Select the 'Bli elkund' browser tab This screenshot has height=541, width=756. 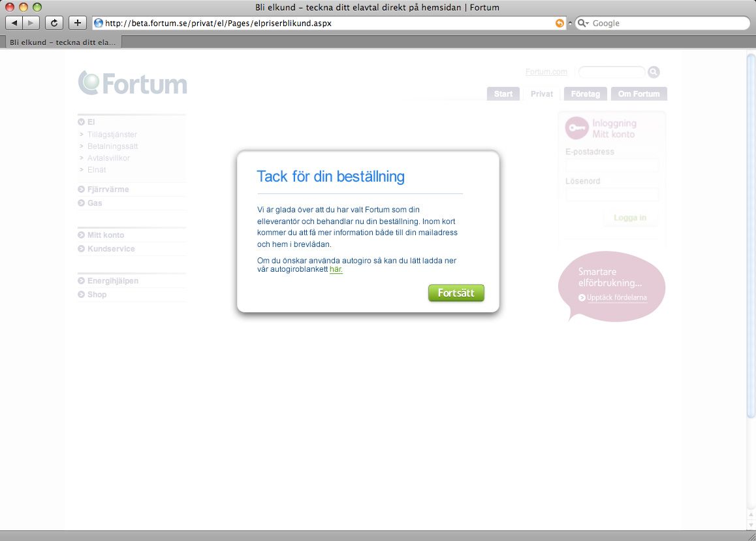tap(63, 42)
